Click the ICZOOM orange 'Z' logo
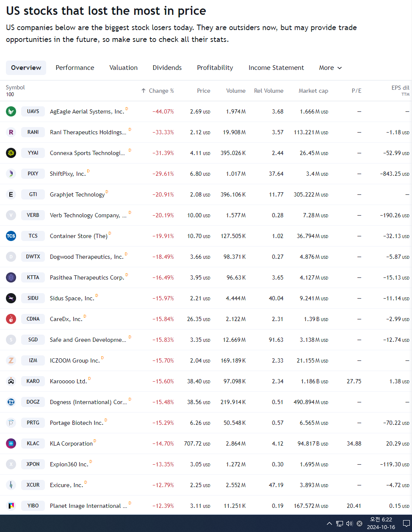 point(11,360)
